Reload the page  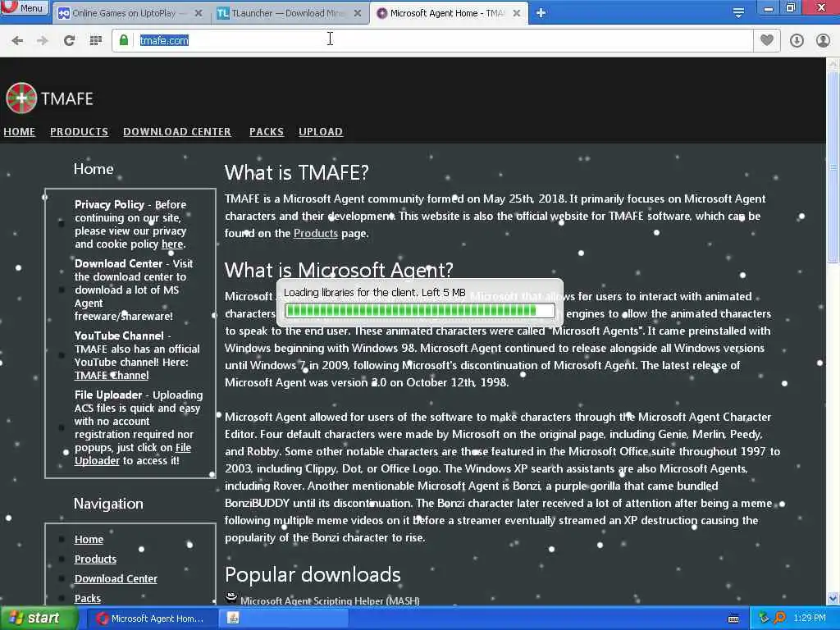(69, 40)
